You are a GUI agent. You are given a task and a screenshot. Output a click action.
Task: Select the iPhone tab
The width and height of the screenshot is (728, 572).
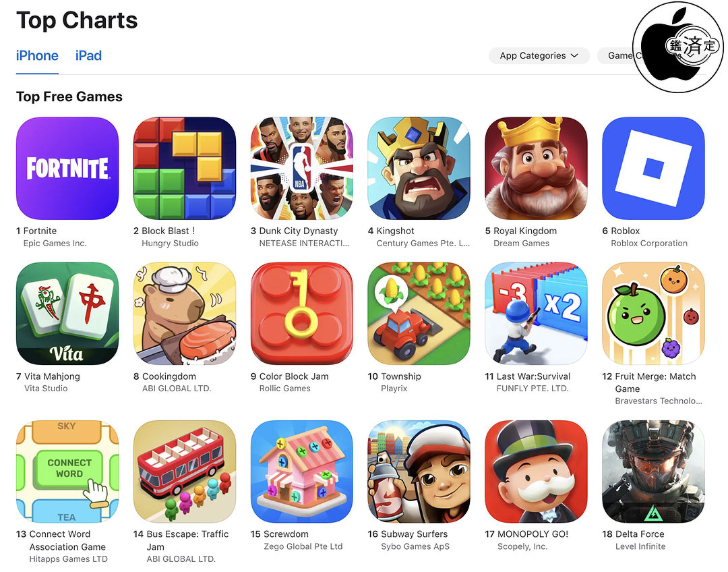pos(37,56)
